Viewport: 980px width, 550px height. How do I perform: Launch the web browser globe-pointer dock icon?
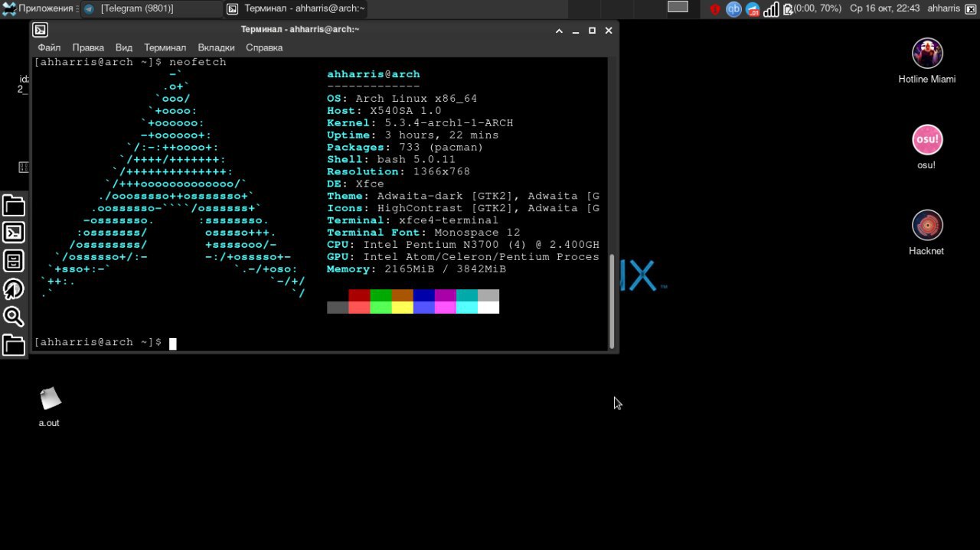pos(14,289)
